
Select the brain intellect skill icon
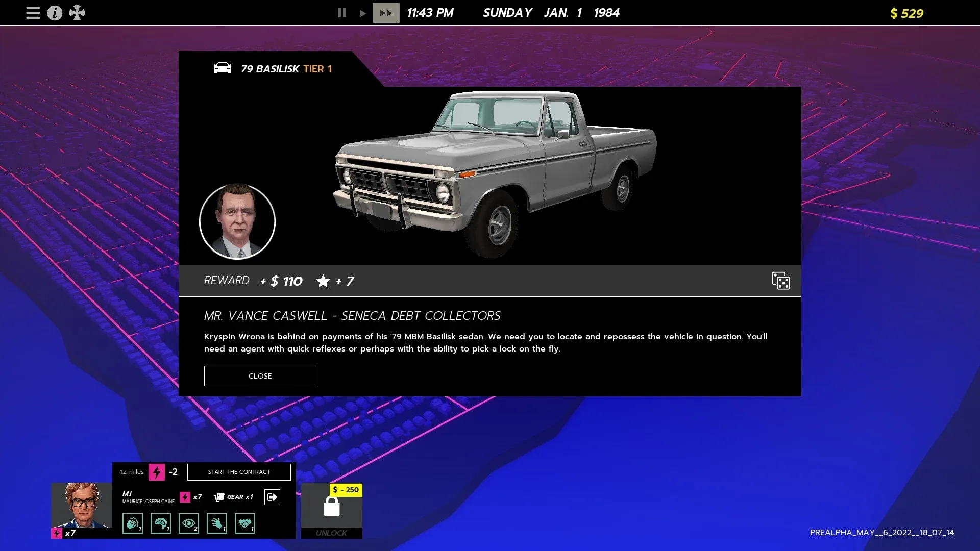(161, 523)
